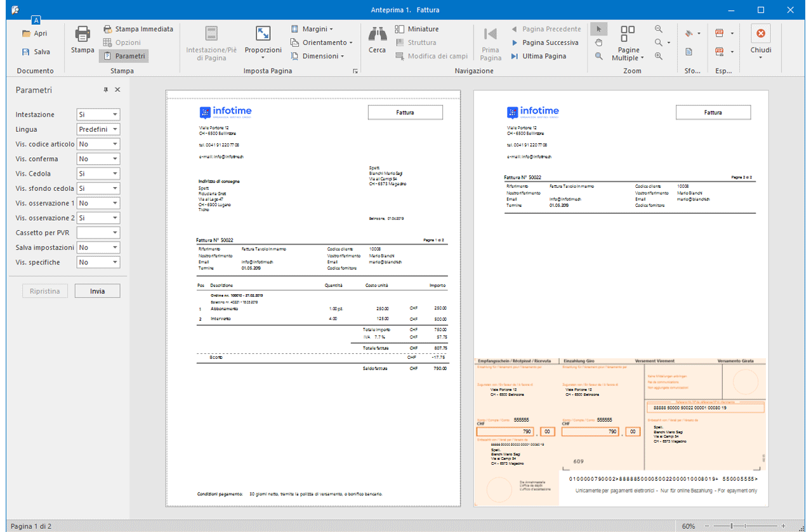811x532 pixels.
Task: Click the zoom out icon
Action: coord(659,29)
